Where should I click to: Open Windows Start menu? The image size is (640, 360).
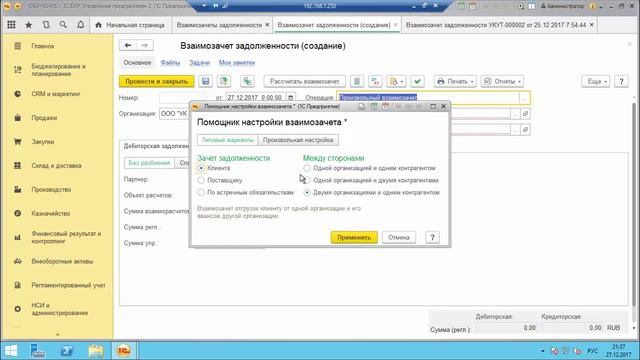point(11,350)
